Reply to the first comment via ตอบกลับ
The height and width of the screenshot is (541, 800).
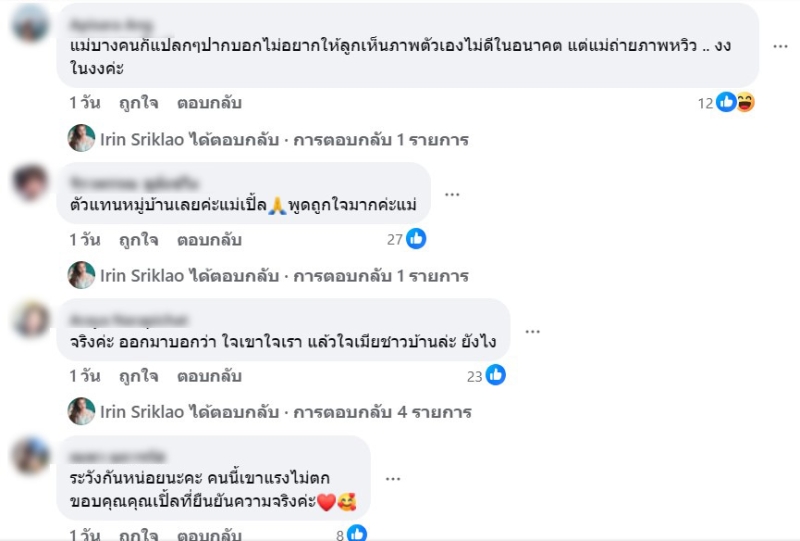pos(209,103)
